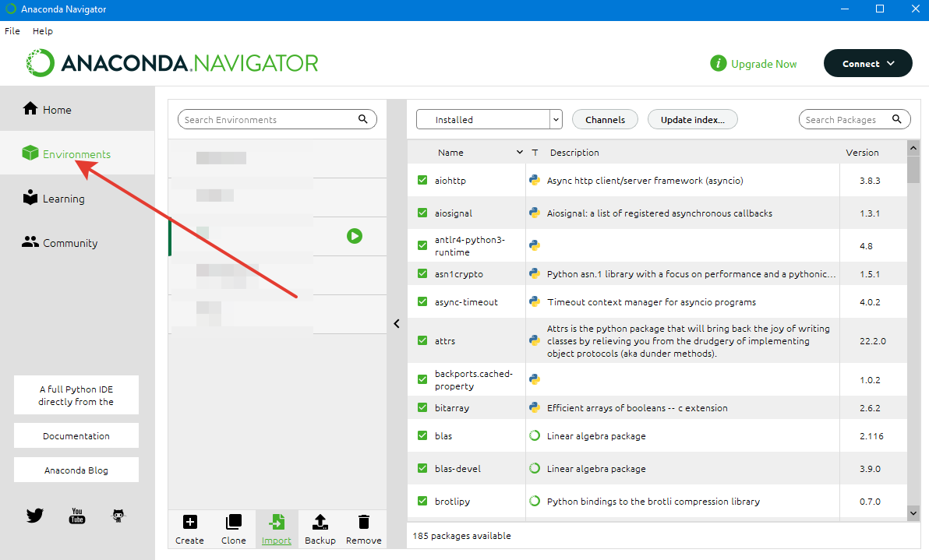Open the Installed package filter dropdown
The image size is (929, 560).
[x=489, y=120]
